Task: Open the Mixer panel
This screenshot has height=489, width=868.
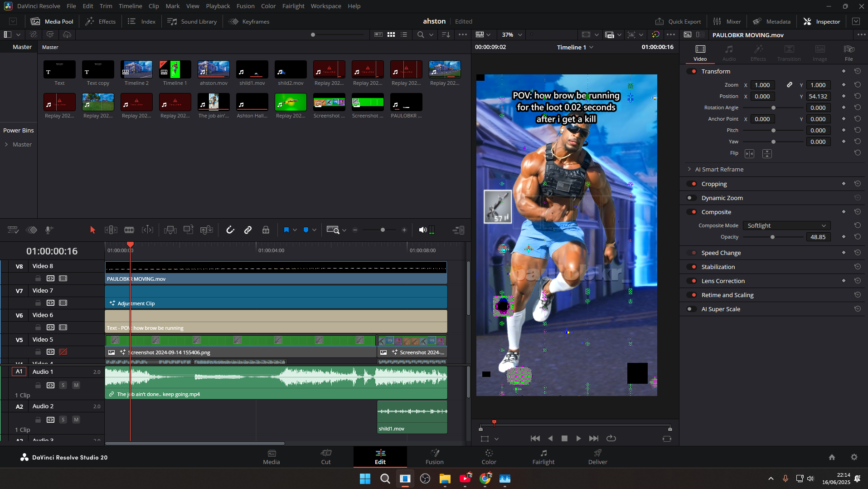Action: tap(727, 21)
